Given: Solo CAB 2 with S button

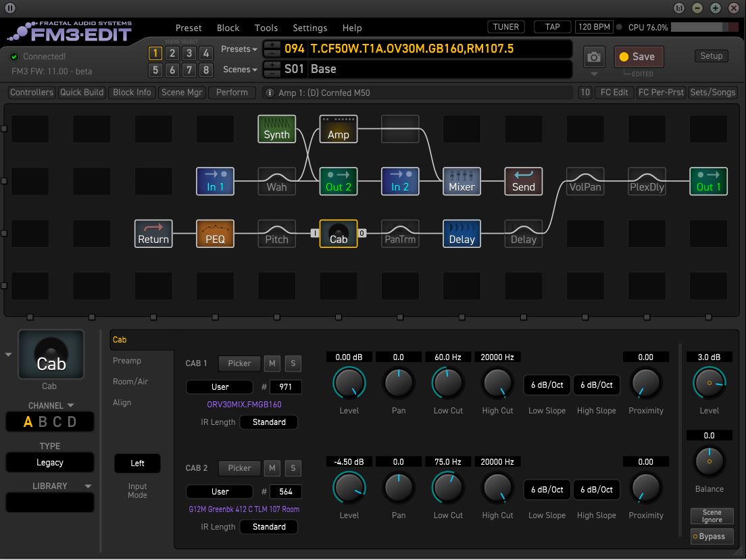Looking at the screenshot, I should [293, 468].
